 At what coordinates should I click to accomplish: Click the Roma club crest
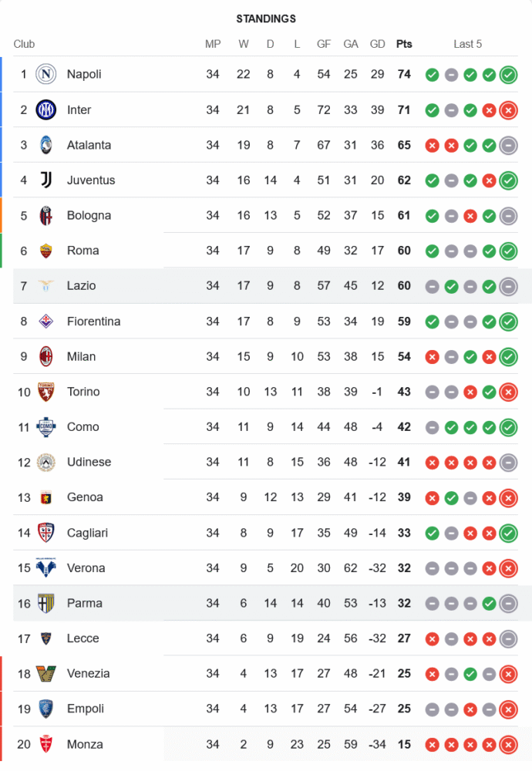pyautogui.click(x=46, y=251)
